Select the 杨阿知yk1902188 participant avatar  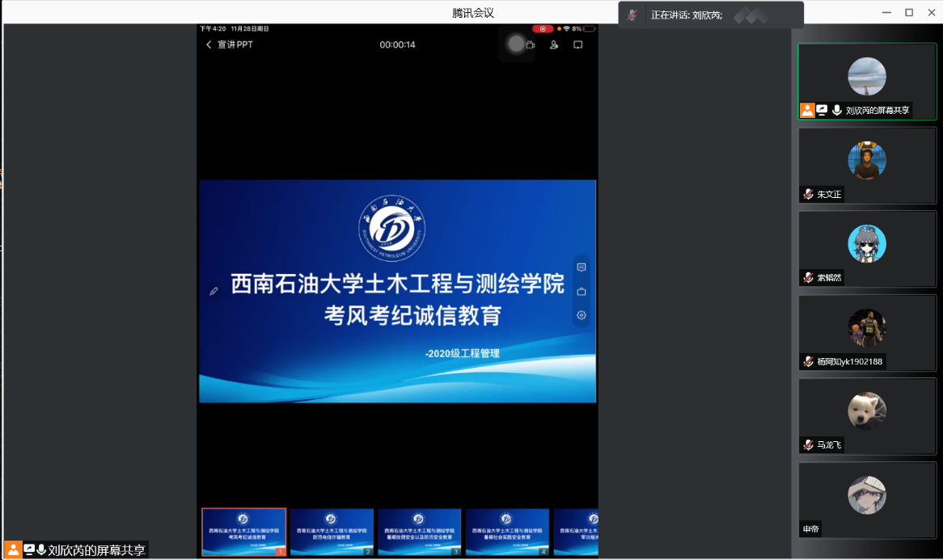click(x=867, y=328)
